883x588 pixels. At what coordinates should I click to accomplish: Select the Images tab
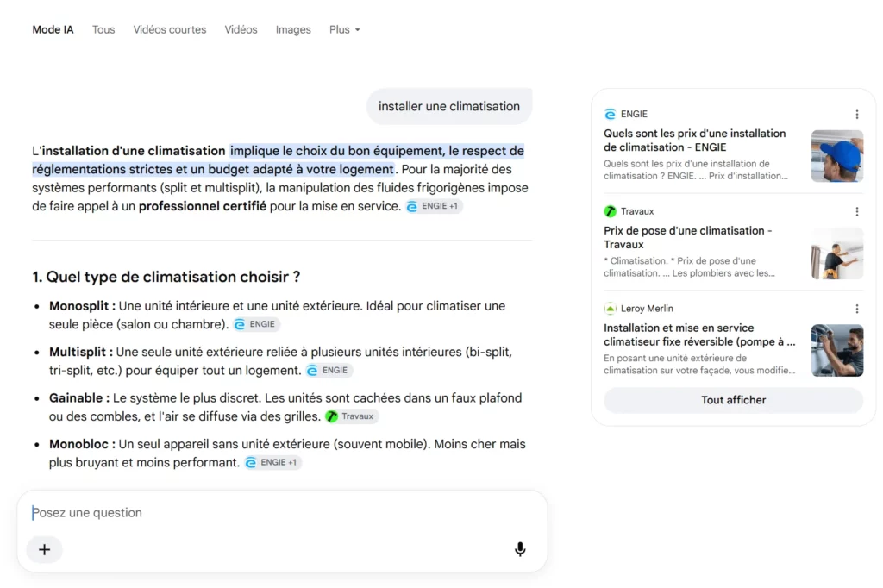293,30
